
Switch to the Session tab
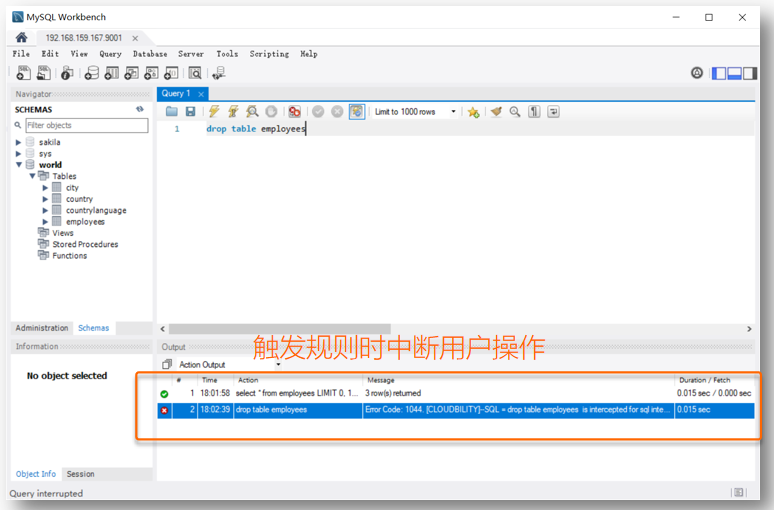click(80, 474)
